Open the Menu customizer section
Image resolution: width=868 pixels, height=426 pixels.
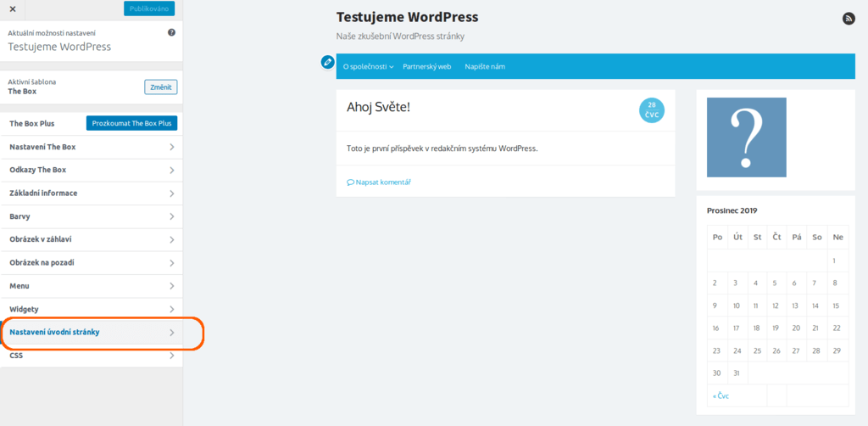(92, 286)
